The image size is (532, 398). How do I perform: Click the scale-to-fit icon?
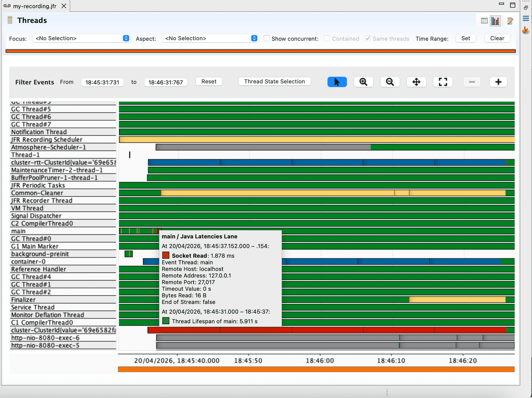click(x=443, y=82)
